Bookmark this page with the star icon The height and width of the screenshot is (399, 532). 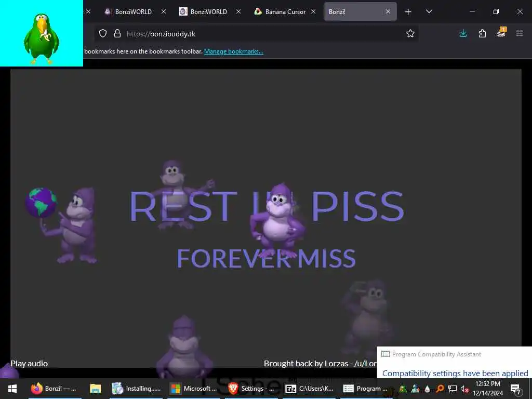pyautogui.click(x=410, y=33)
